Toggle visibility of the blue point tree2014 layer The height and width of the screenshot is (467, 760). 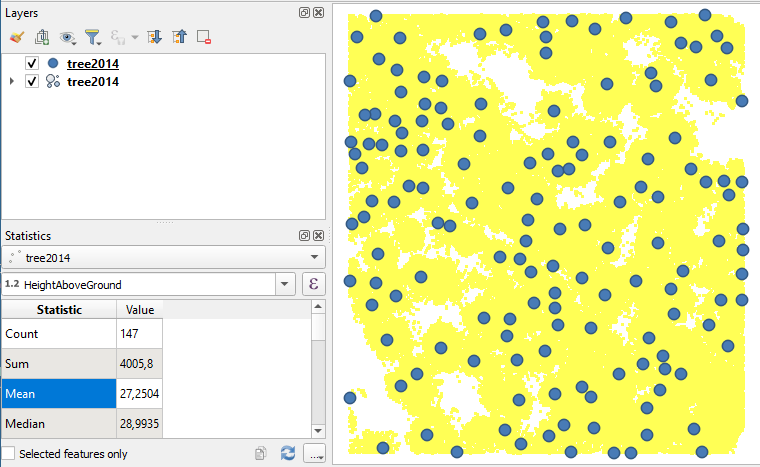(x=32, y=64)
